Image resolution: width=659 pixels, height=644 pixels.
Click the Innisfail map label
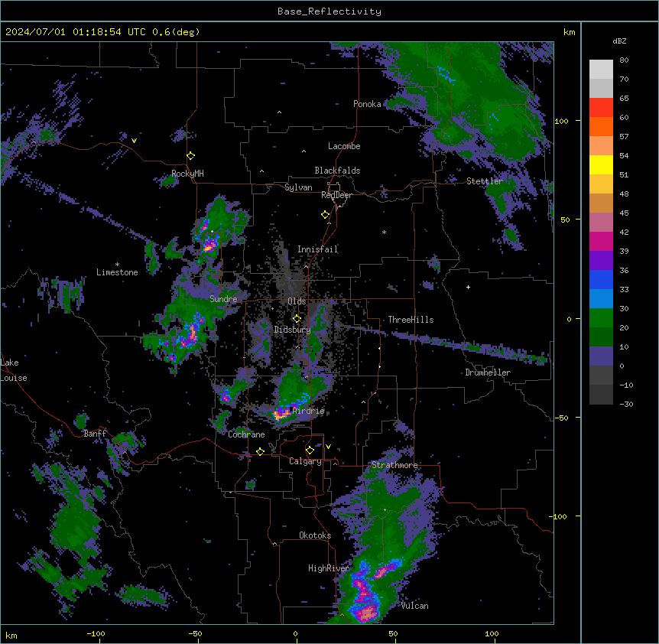click(x=317, y=249)
